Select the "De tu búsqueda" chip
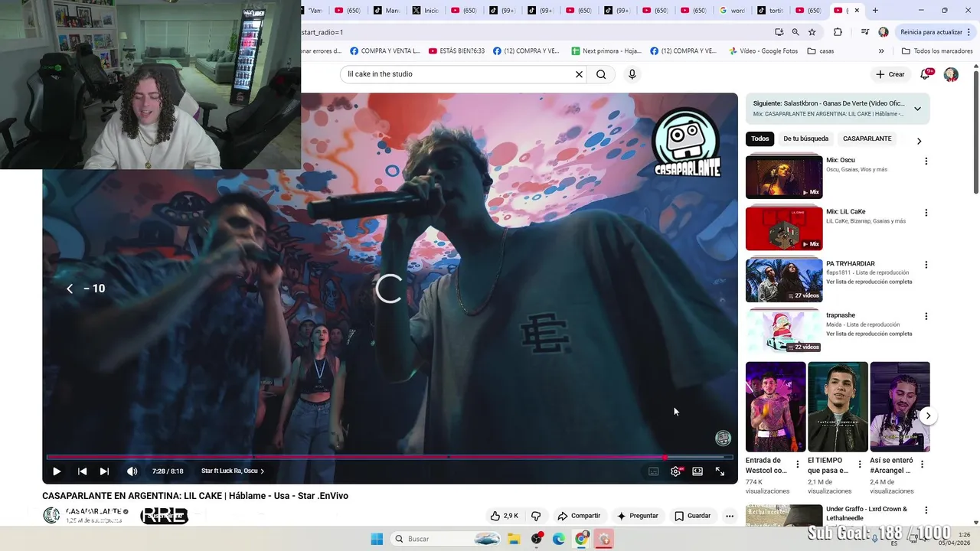This screenshot has width=980, height=551. (805, 139)
